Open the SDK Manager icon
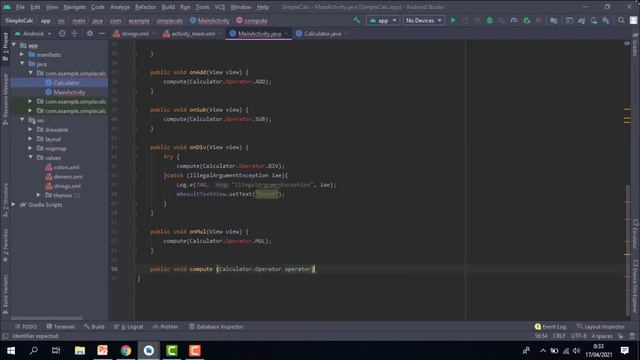This screenshot has width=640, height=360. (606, 20)
